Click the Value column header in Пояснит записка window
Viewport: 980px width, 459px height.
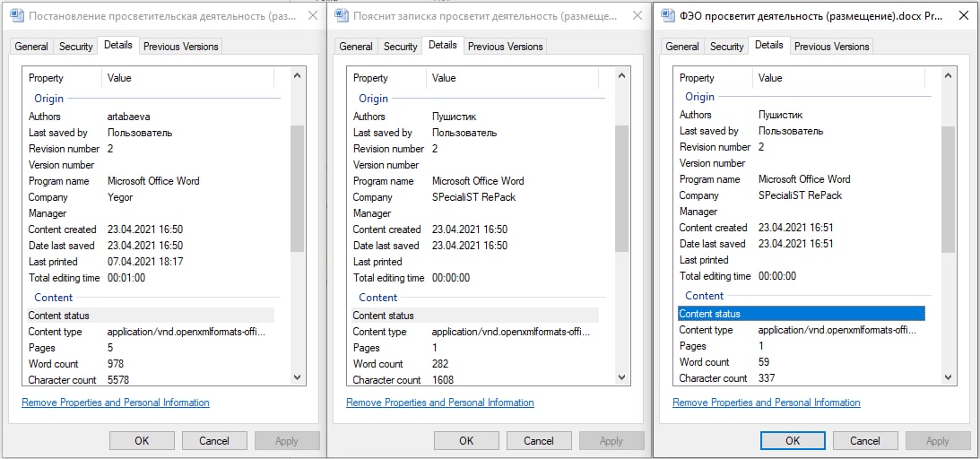click(445, 78)
